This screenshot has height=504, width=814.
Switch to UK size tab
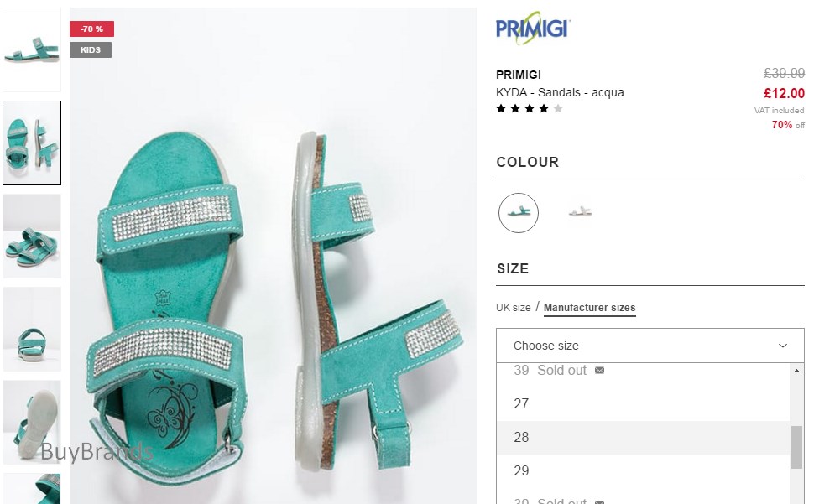tap(513, 308)
